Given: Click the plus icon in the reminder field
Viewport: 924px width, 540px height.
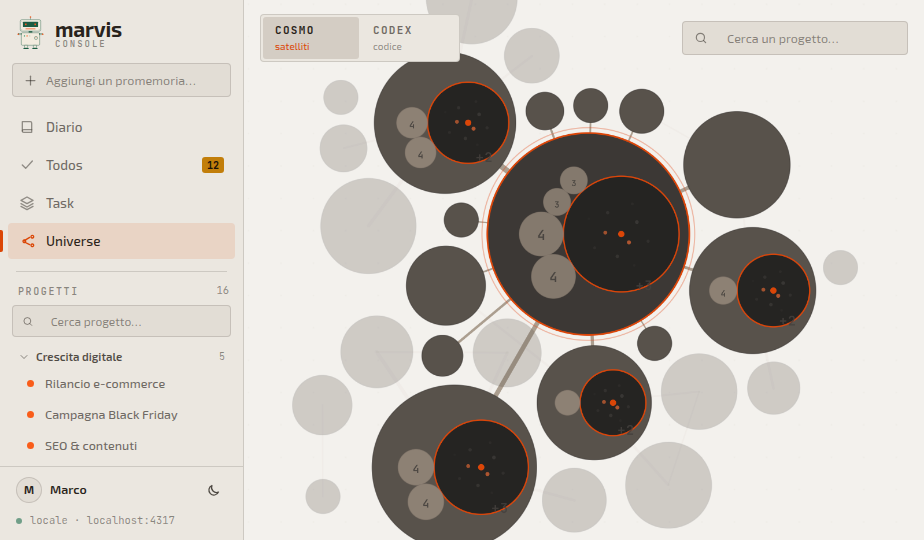Looking at the screenshot, I should [x=31, y=81].
